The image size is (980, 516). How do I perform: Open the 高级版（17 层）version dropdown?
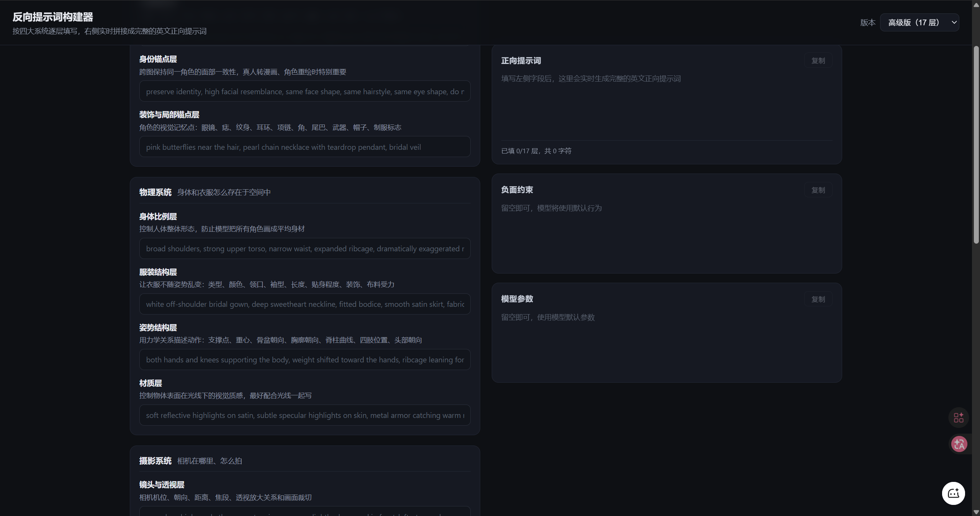point(919,23)
